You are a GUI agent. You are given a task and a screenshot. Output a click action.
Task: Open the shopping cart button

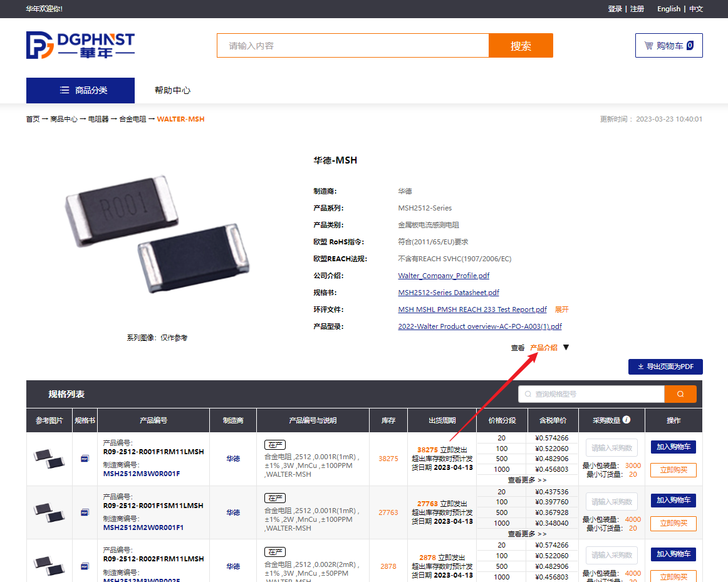click(668, 46)
